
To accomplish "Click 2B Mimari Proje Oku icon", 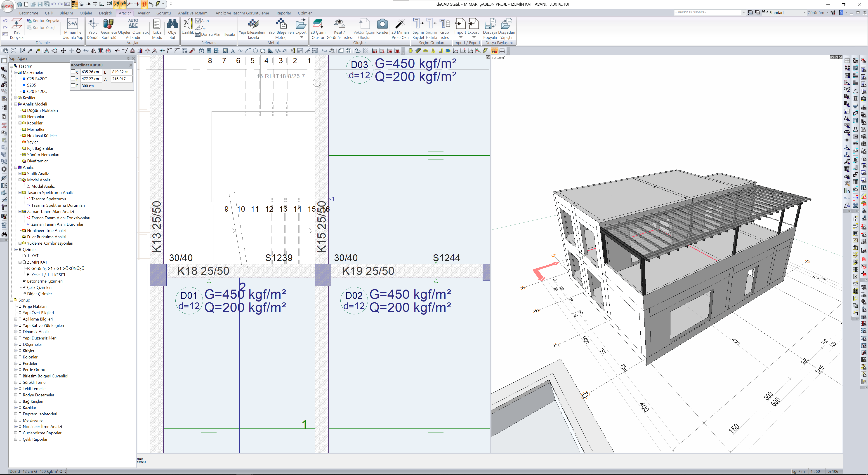I will click(x=400, y=24).
